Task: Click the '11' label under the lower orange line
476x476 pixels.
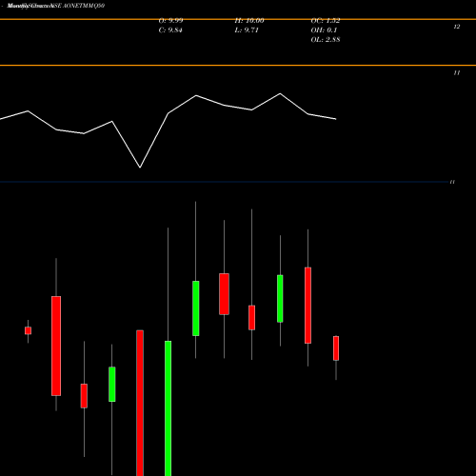Action: point(457,72)
